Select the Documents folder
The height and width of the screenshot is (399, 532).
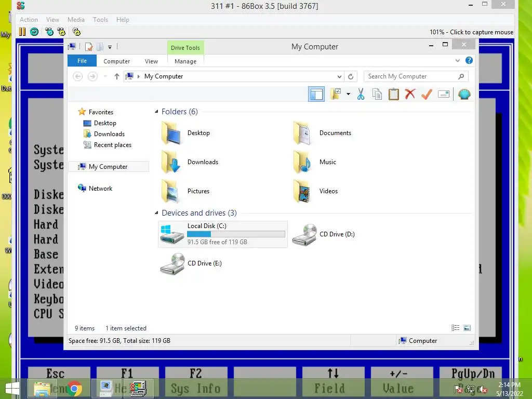[322, 133]
